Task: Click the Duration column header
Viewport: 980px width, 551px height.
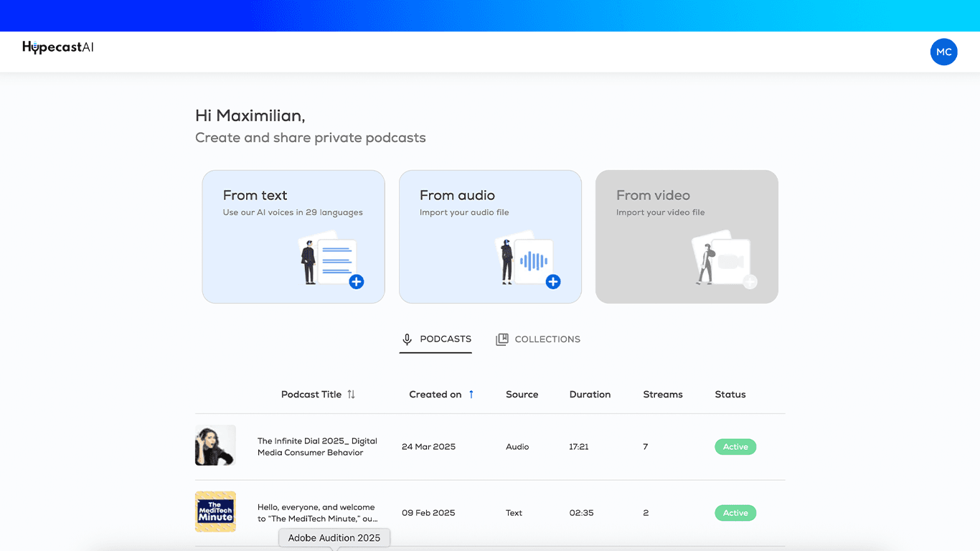Action: 590,394
